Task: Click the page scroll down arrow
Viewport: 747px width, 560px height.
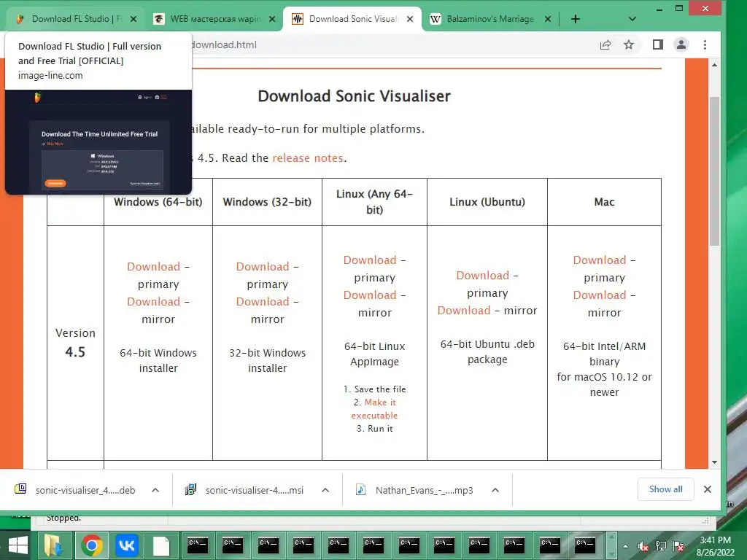Action: click(x=715, y=462)
